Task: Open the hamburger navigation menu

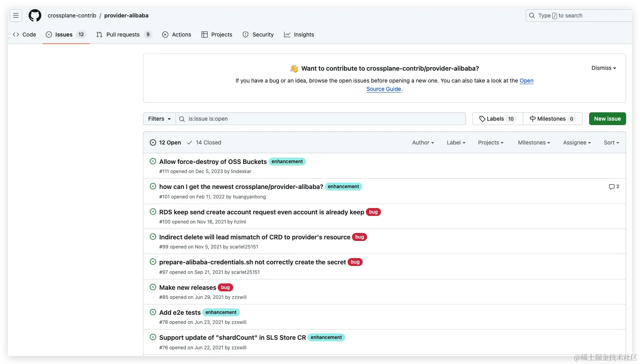Action: point(16,15)
